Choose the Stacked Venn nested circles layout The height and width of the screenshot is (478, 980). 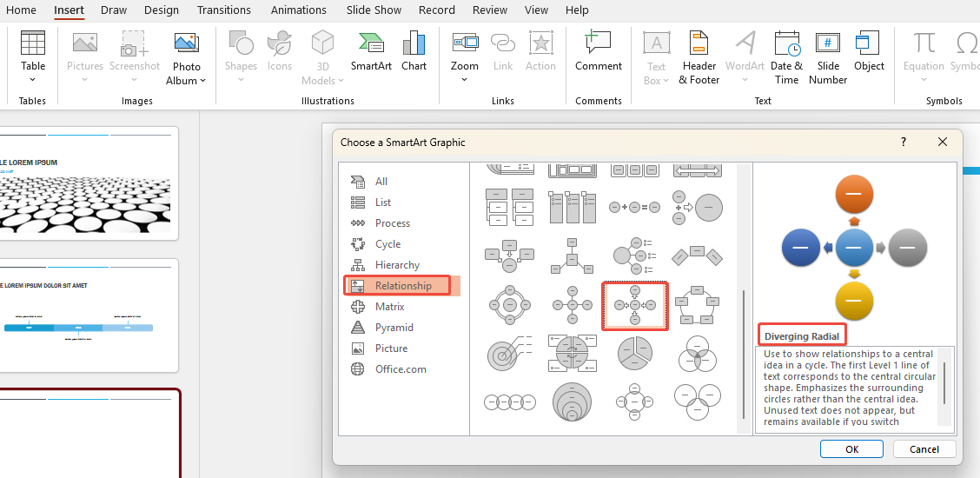(572, 402)
